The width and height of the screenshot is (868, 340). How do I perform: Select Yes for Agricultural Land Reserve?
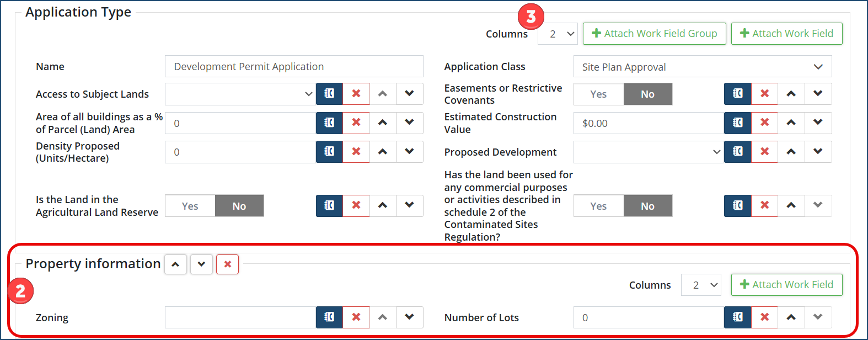[x=190, y=206]
